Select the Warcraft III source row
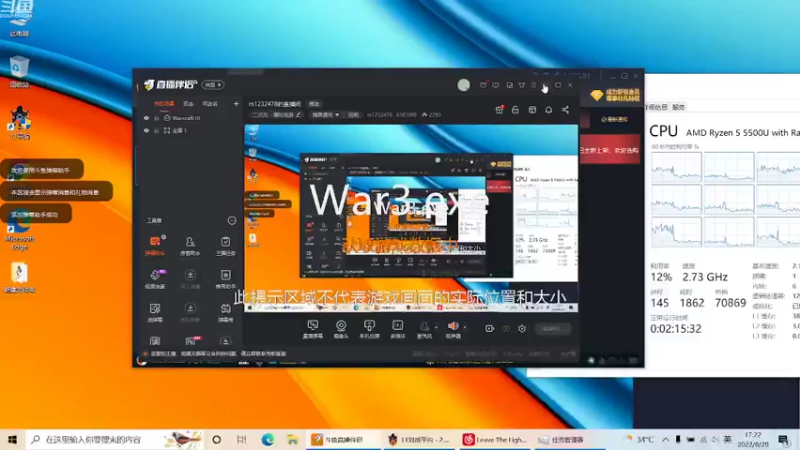800x450 pixels. pos(190,118)
